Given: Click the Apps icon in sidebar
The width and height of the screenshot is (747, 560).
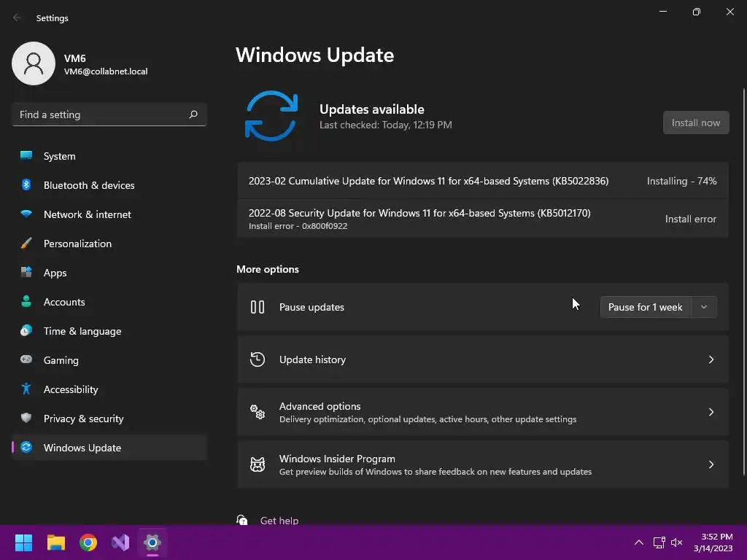Looking at the screenshot, I should tap(26, 273).
